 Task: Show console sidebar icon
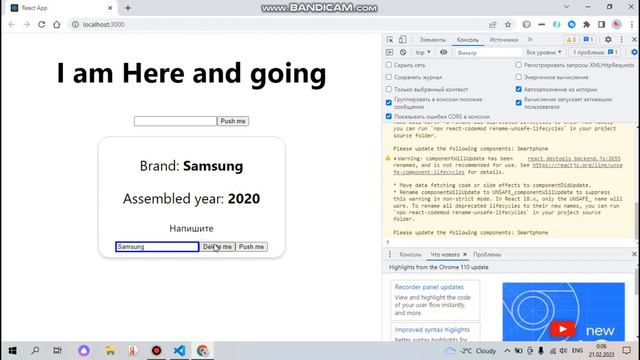(x=389, y=52)
